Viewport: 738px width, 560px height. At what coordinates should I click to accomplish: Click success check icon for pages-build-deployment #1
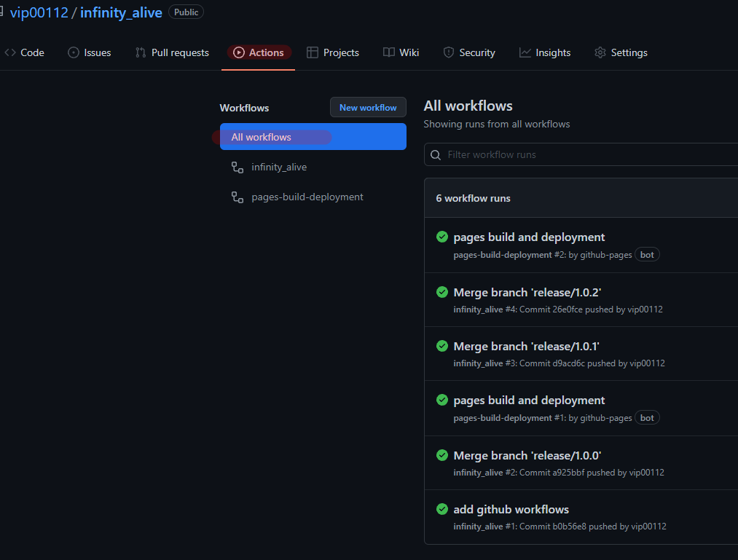coord(442,400)
